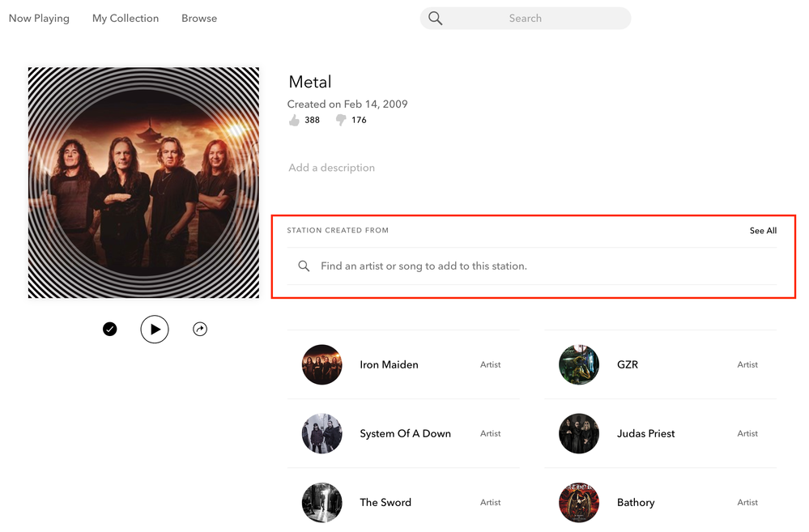The image size is (809, 532).
Task: Click the GZR artist thumbnail
Action: coord(579,365)
